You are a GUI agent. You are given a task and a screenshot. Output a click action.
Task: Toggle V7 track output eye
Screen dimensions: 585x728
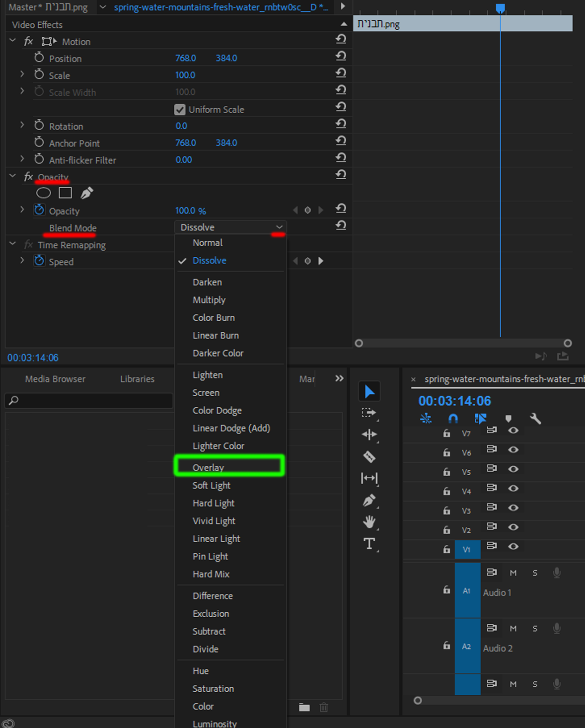[x=513, y=431]
